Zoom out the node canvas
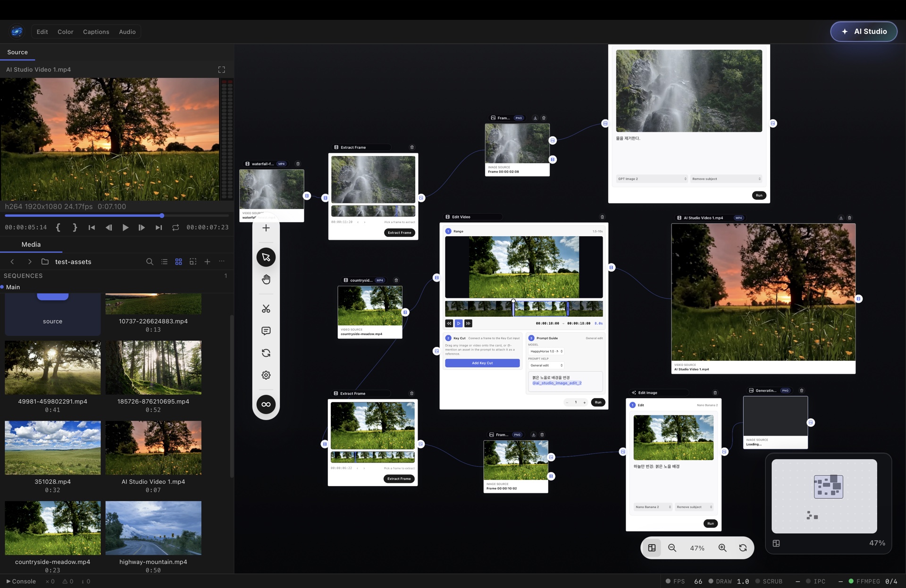 672,548
